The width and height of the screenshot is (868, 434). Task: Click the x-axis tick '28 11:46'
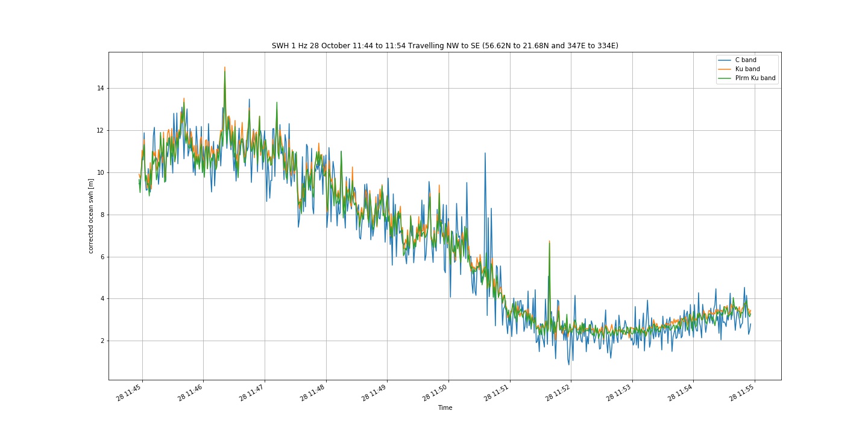coord(192,392)
